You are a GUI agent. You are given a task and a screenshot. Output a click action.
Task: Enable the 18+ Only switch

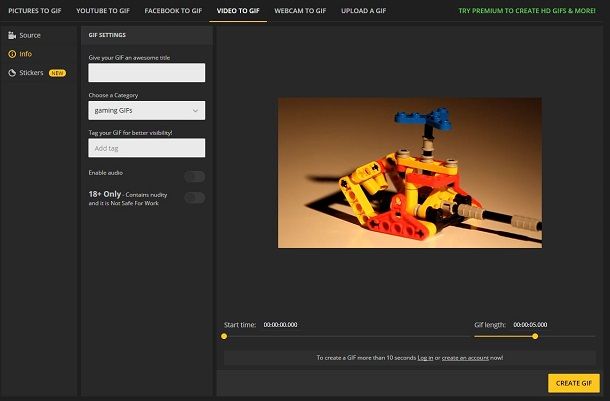[x=194, y=197]
